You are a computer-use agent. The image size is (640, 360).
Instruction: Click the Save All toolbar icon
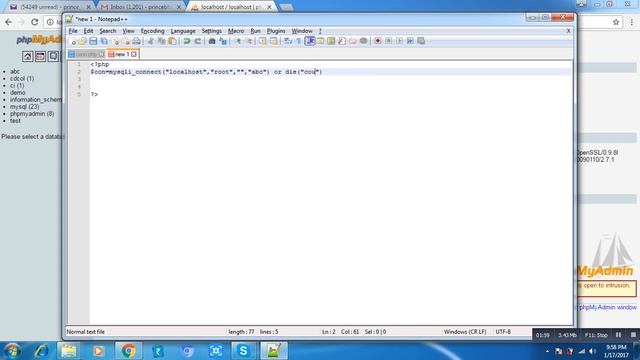point(104,41)
